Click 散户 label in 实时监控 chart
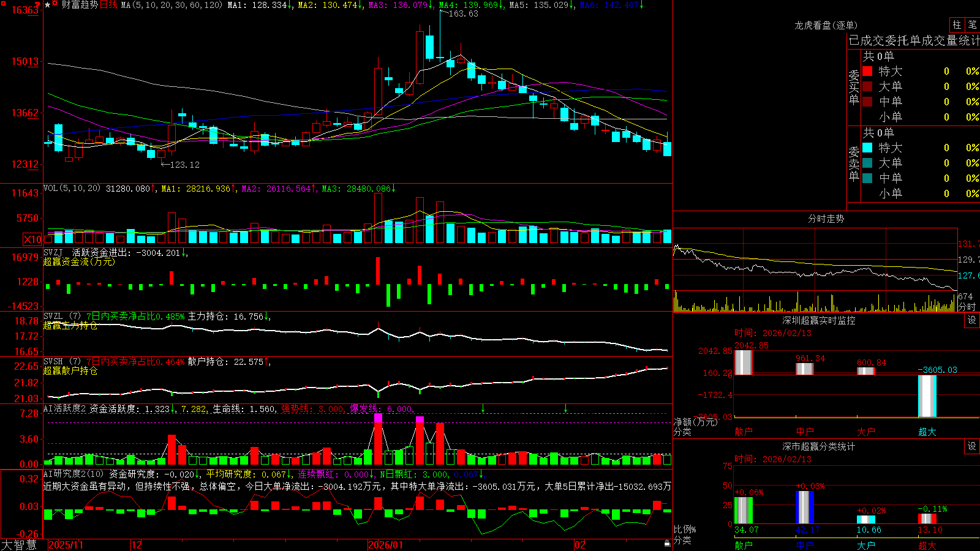The height and width of the screenshot is (551, 980). [743, 432]
